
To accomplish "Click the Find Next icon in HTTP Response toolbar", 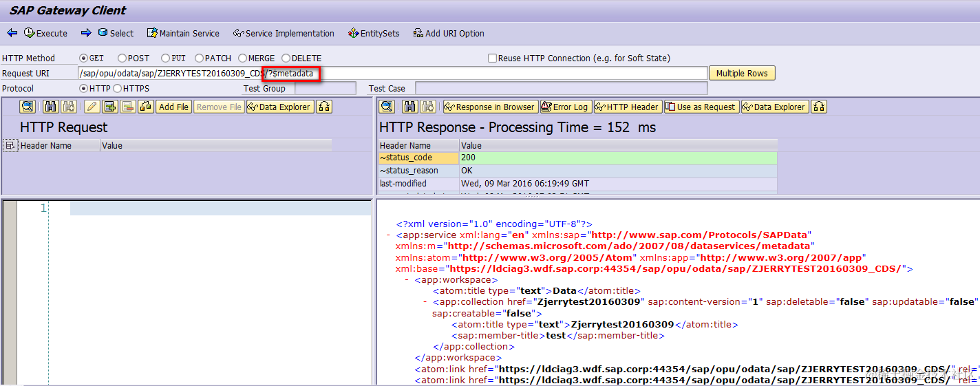I will click(428, 107).
